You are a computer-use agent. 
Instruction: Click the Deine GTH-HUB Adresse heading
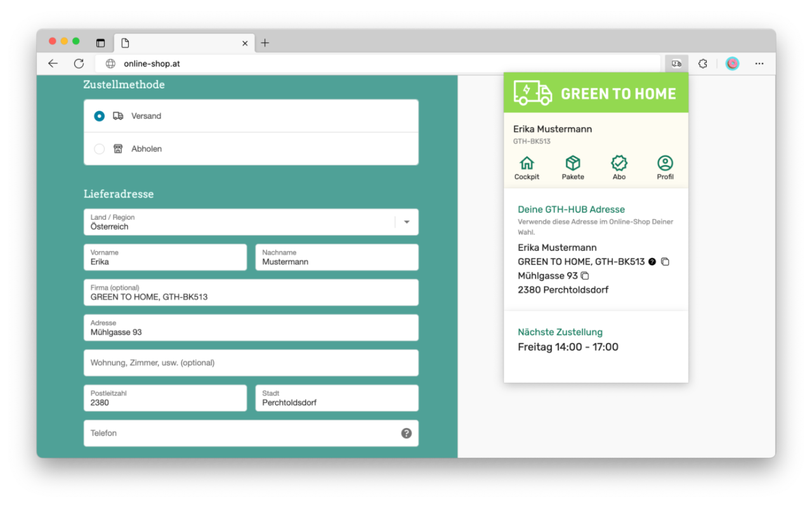pos(571,210)
